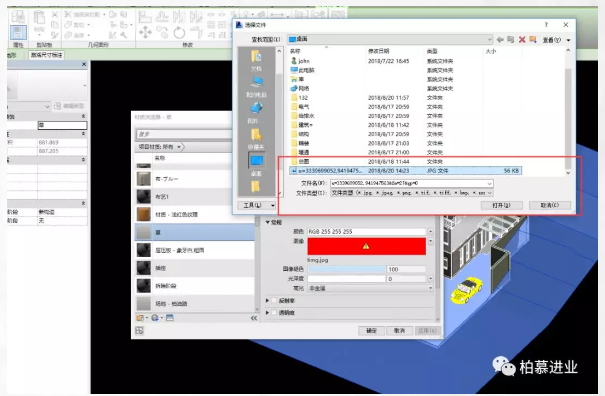Select the Align tool in the Modify ribbon

(145, 17)
